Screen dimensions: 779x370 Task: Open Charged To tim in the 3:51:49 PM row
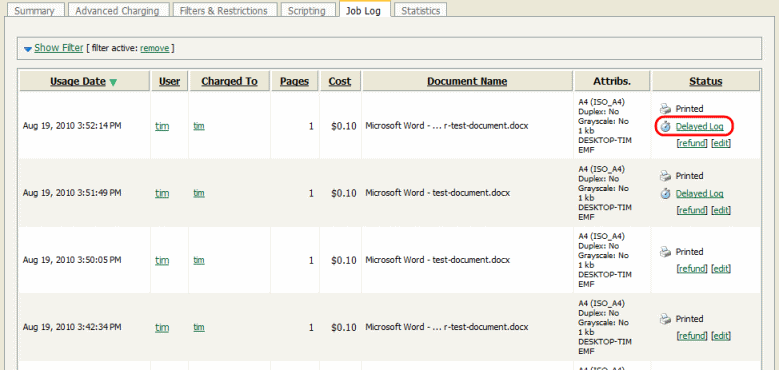199,193
